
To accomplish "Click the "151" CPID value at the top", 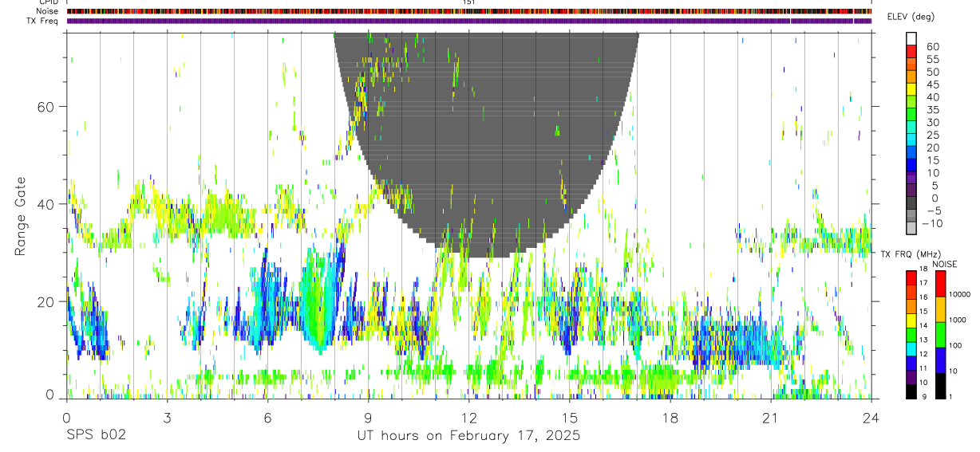I will click(468, 2).
